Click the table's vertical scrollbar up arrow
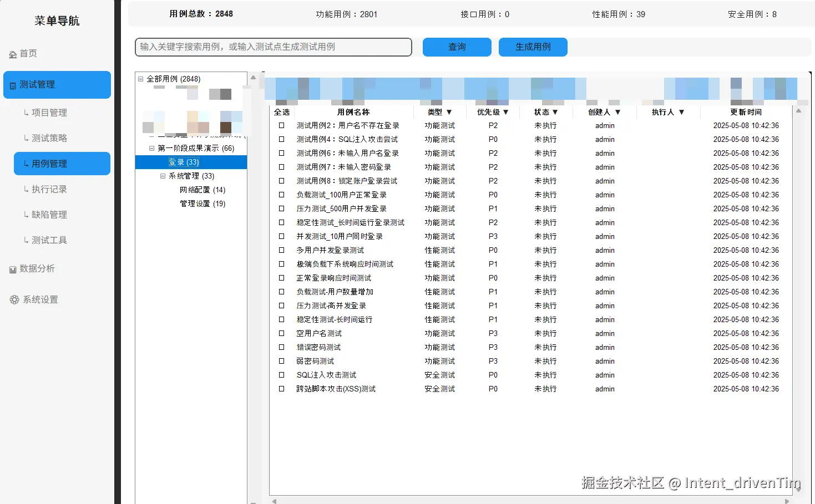The height and width of the screenshot is (504, 815). tap(799, 111)
